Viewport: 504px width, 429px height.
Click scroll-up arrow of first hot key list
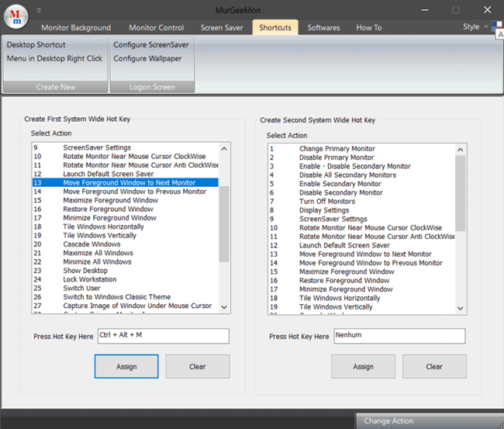tap(224, 147)
